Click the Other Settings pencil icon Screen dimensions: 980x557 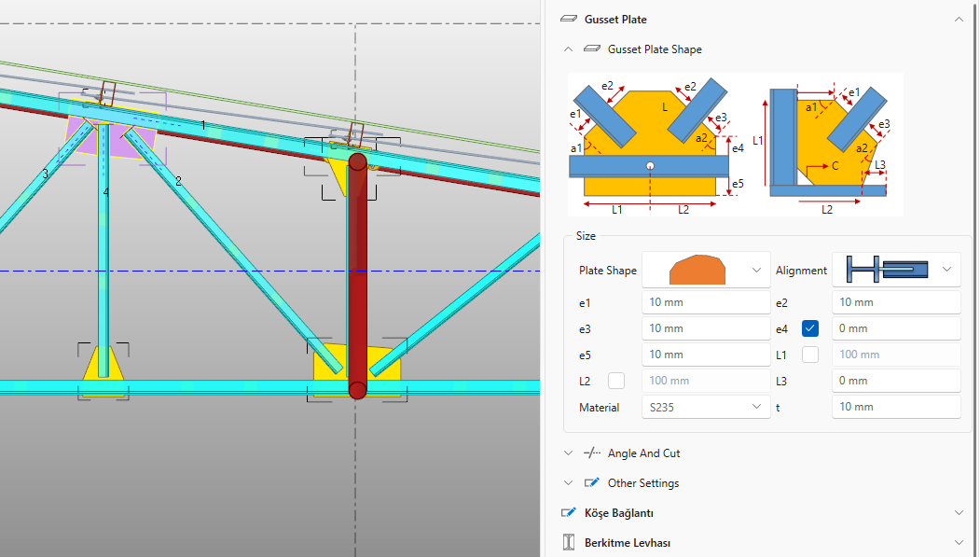pyautogui.click(x=591, y=483)
